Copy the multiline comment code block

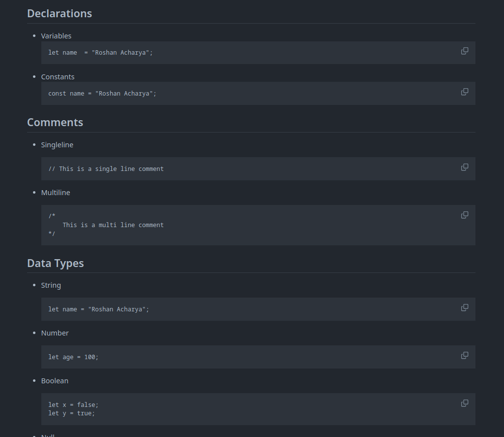(x=464, y=215)
